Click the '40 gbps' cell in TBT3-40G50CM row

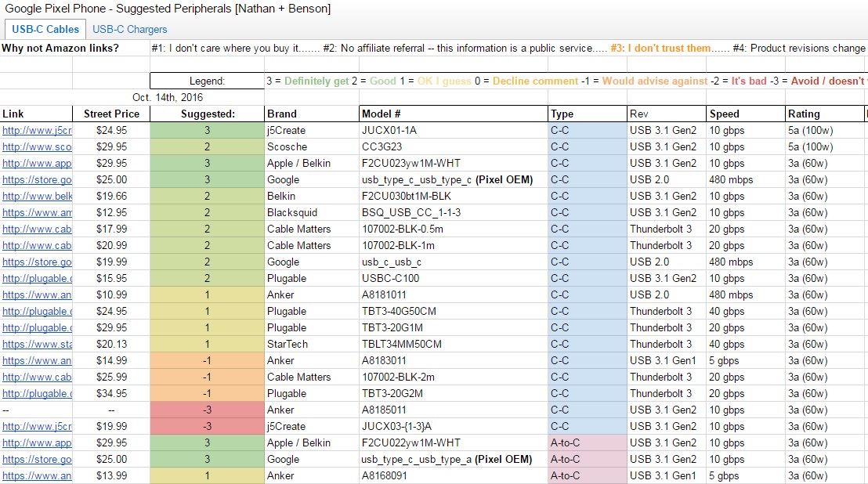[746, 312]
